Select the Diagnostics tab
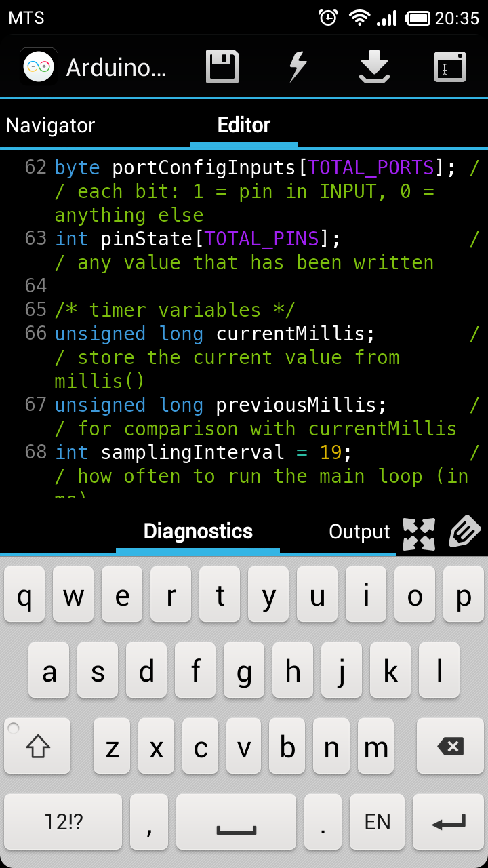The height and width of the screenshot is (868, 488). 197,532
